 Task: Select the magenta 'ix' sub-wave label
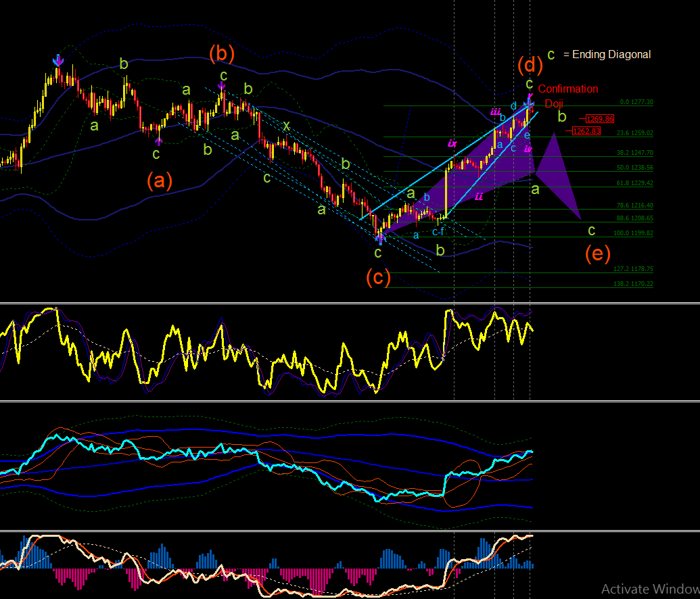pos(452,143)
